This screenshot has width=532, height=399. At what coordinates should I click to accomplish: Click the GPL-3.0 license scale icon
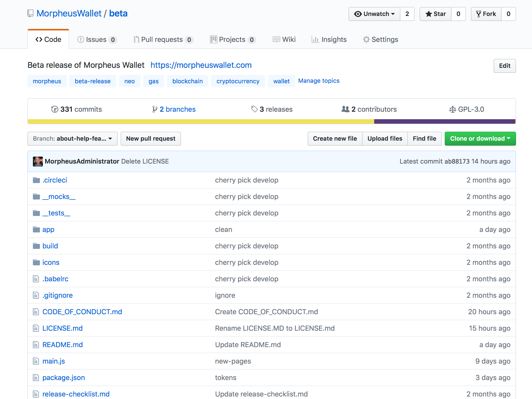pyautogui.click(x=452, y=109)
